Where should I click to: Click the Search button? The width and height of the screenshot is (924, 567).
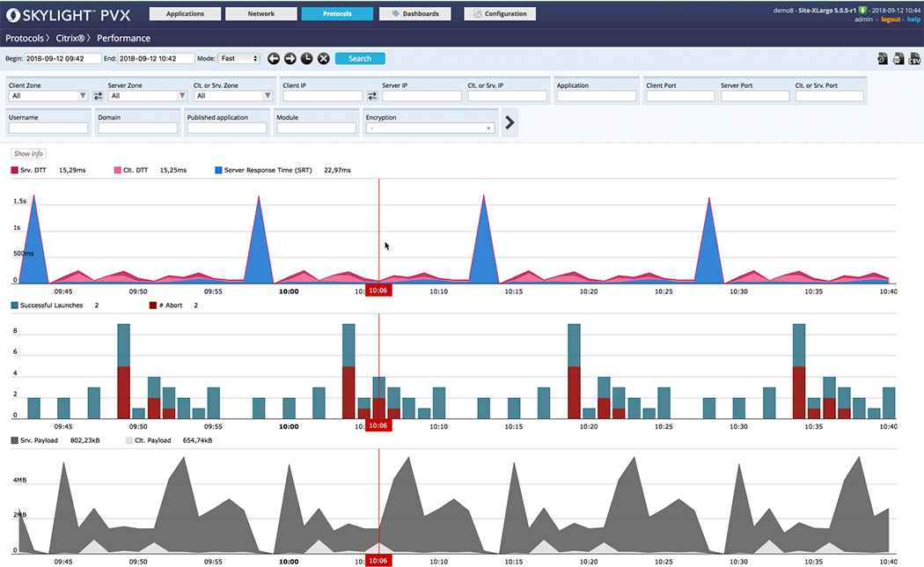pos(360,58)
